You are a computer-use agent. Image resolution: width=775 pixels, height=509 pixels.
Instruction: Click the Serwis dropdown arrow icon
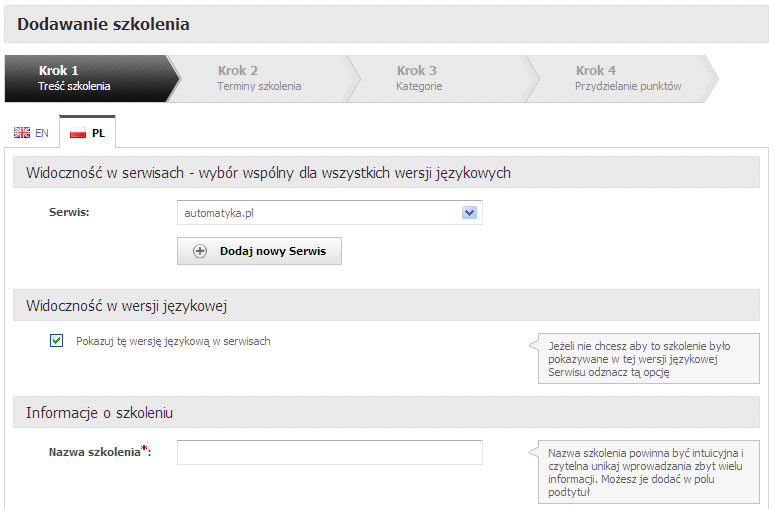tap(469, 212)
